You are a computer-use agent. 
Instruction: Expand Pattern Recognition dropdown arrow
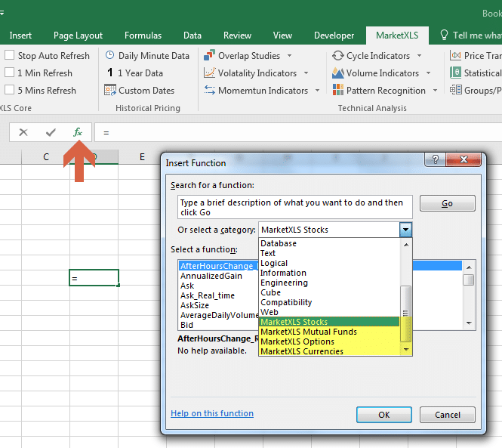(x=435, y=91)
